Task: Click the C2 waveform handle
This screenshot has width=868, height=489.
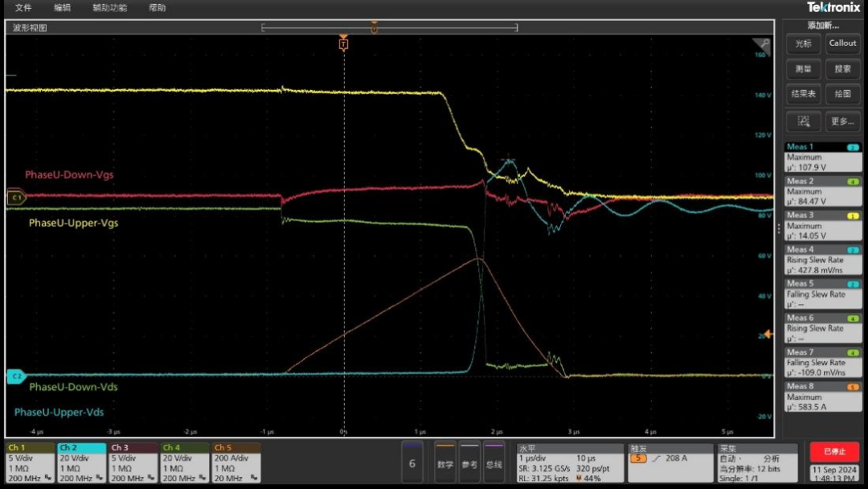Action: coord(16,376)
